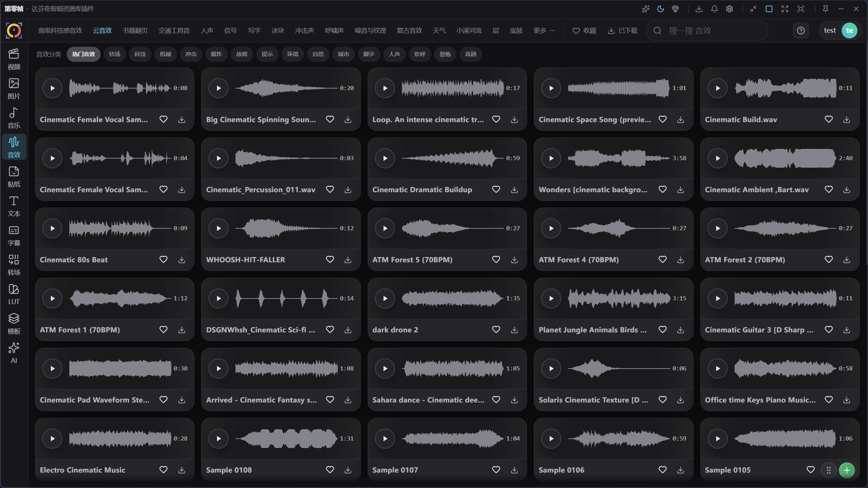Play Sahara dance track
Screen dimensions: 868x488
coord(385,369)
